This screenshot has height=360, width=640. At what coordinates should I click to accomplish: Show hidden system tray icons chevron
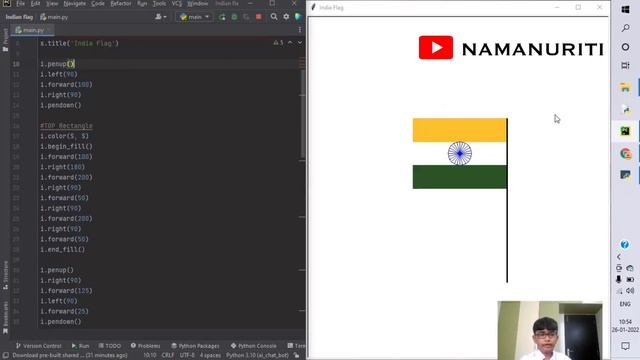click(619, 257)
